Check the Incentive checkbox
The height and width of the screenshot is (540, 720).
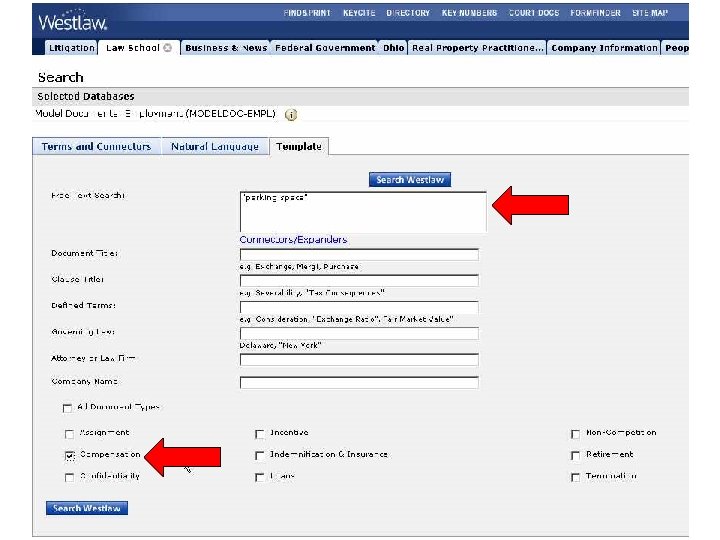tap(259, 434)
